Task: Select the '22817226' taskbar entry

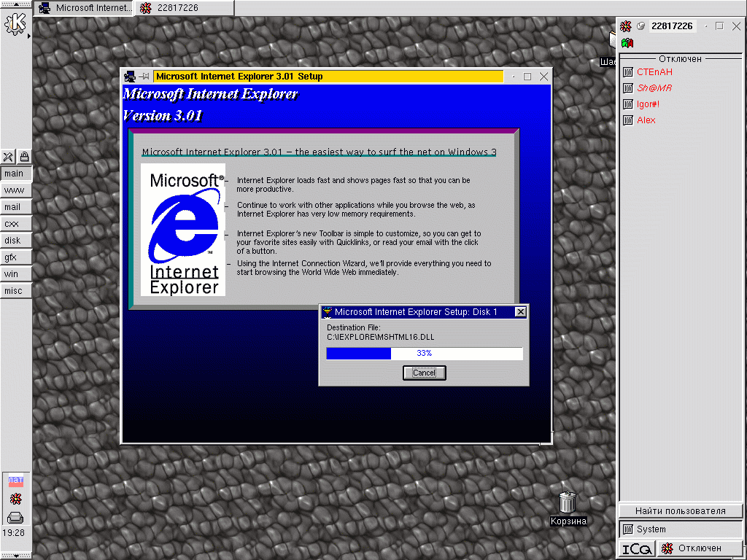Action: (x=185, y=7)
